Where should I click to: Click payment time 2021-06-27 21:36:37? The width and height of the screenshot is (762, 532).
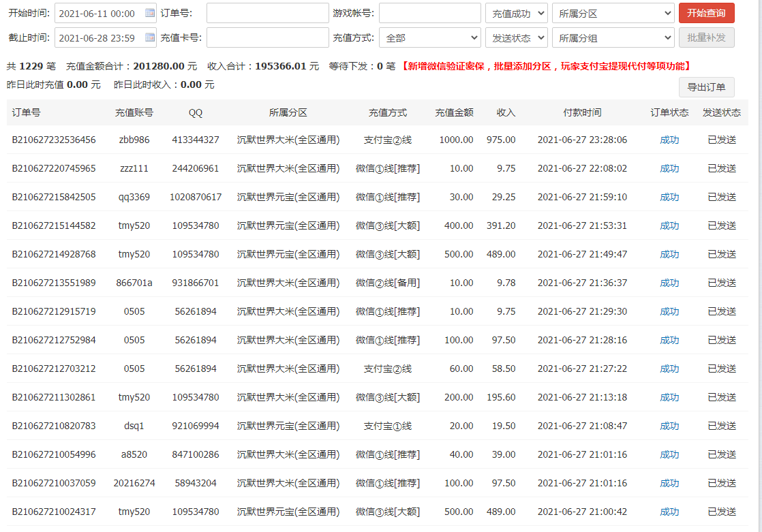click(582, 283)
